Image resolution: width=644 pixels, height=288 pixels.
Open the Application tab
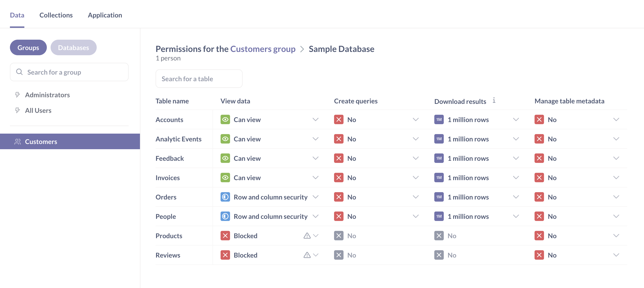[x=105, y=15]
